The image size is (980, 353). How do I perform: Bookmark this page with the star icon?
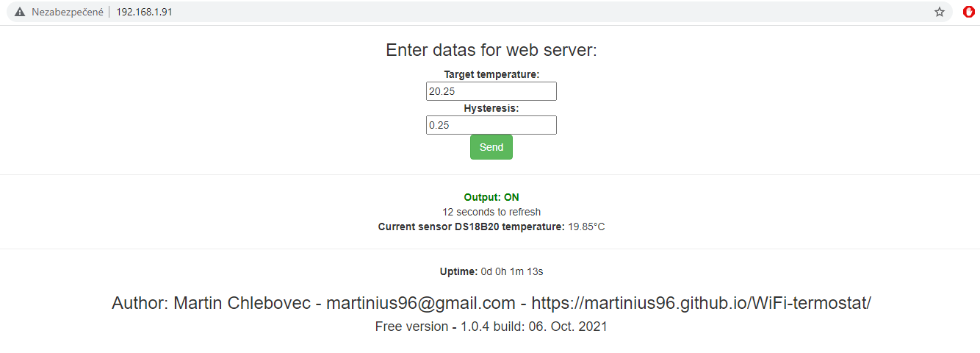pos(939,12)
